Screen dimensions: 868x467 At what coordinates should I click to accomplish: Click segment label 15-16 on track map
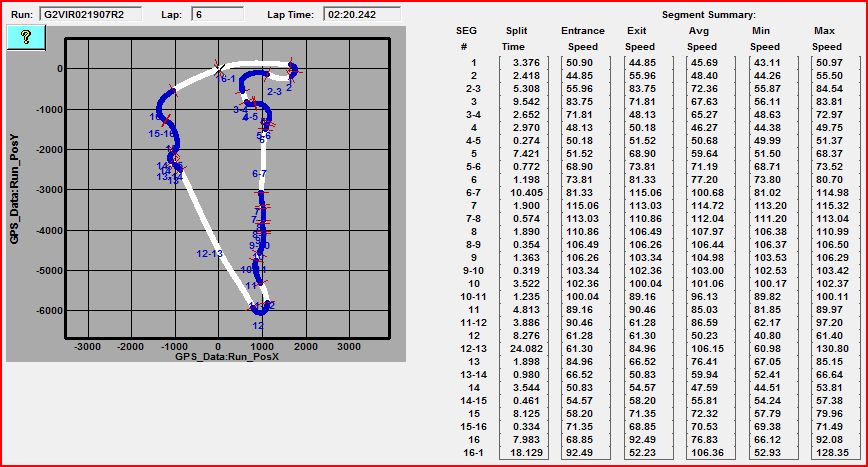(x=161, y=134)
